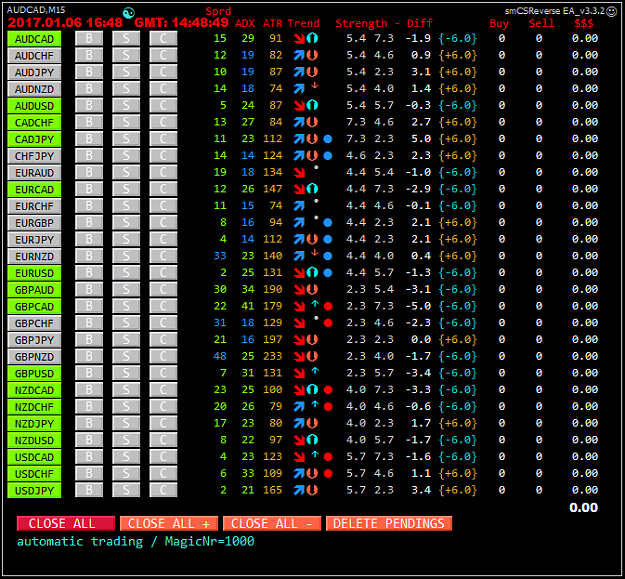Screen dimensions: 625x579
Task: Click the red dot in NZDCHF row
Action: pos(328,407)
